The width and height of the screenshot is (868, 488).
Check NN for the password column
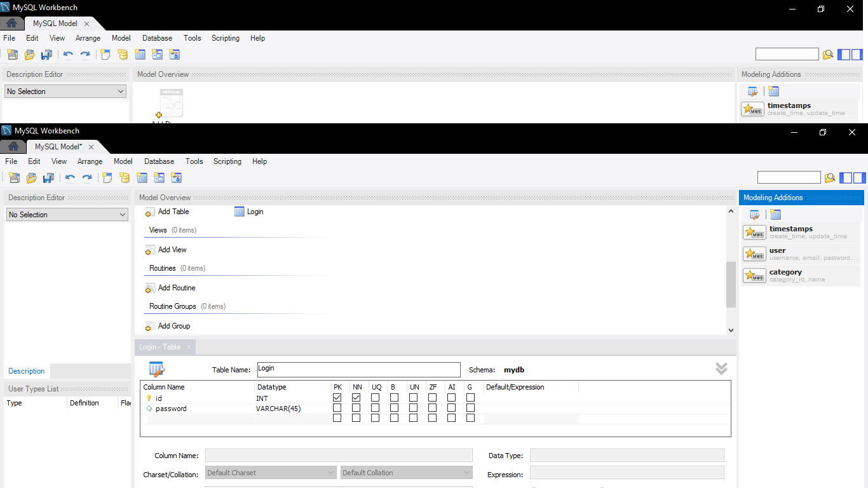pos(356,408)
